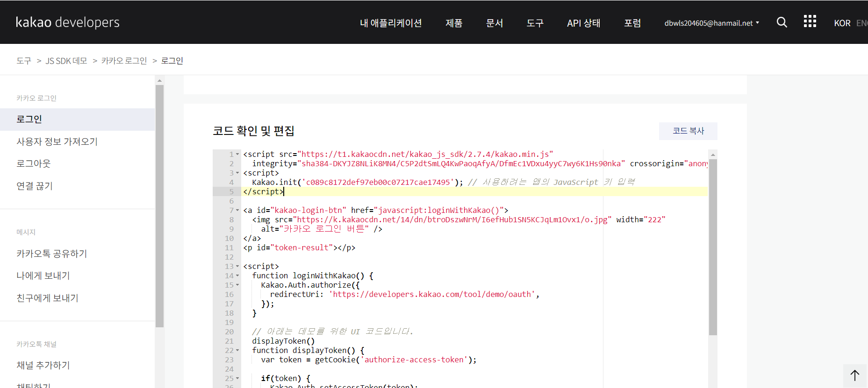Collapse code fold arrow on line 22
Screen dimensions: 868x388
(237, 350)
